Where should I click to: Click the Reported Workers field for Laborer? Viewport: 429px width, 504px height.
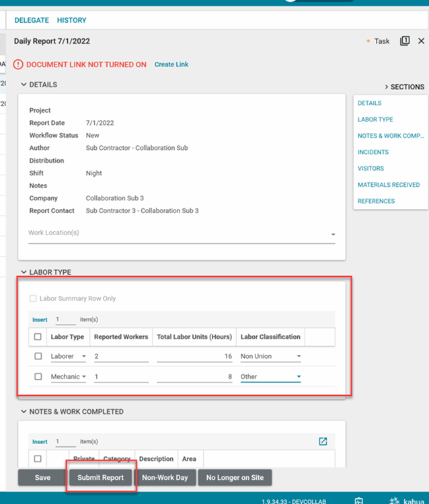121,357
